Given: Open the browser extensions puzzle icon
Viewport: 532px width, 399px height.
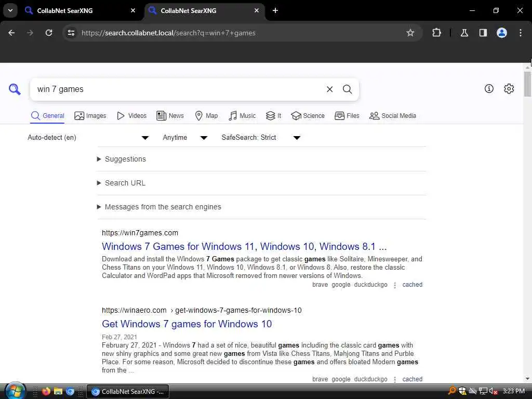Looking at the screenshot, I should tap(436, 33).
